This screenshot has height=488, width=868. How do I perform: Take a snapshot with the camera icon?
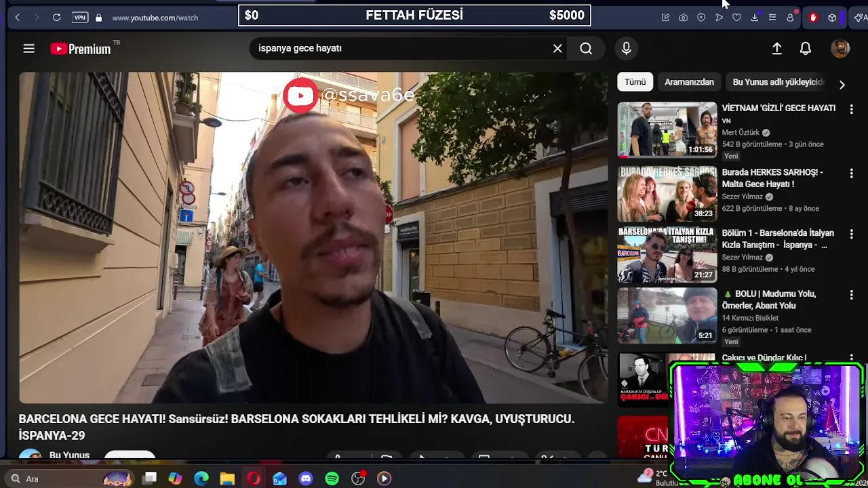pyautogui.click(x=683, y=18)
